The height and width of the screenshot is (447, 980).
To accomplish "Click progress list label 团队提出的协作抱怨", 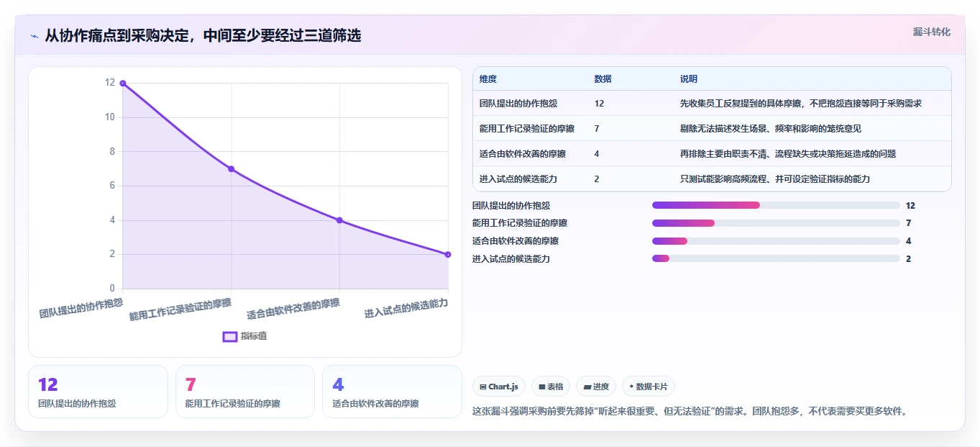I will 511,206.
